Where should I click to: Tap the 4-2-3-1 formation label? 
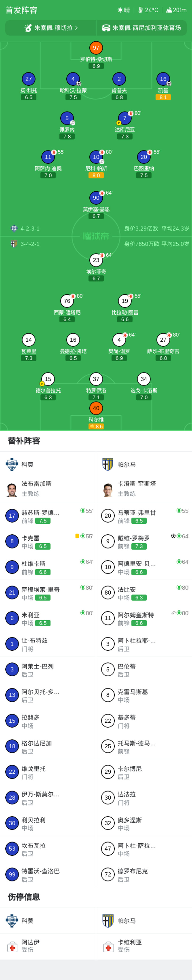(x=30, y=229)
